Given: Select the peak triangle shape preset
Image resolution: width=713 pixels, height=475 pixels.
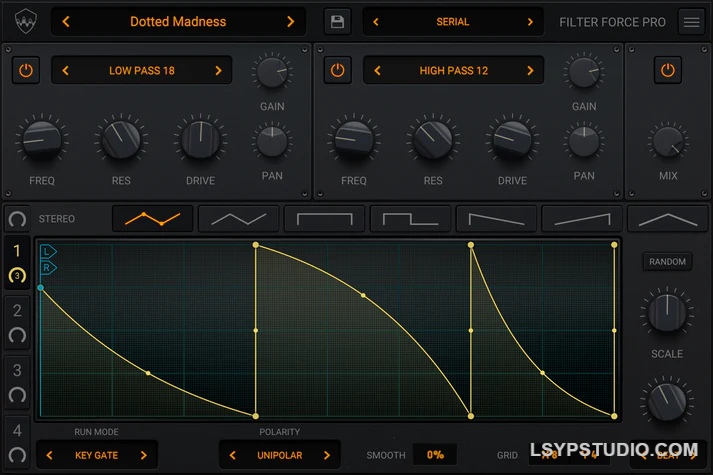Looking at the screenshot, I should coord(668,219).
